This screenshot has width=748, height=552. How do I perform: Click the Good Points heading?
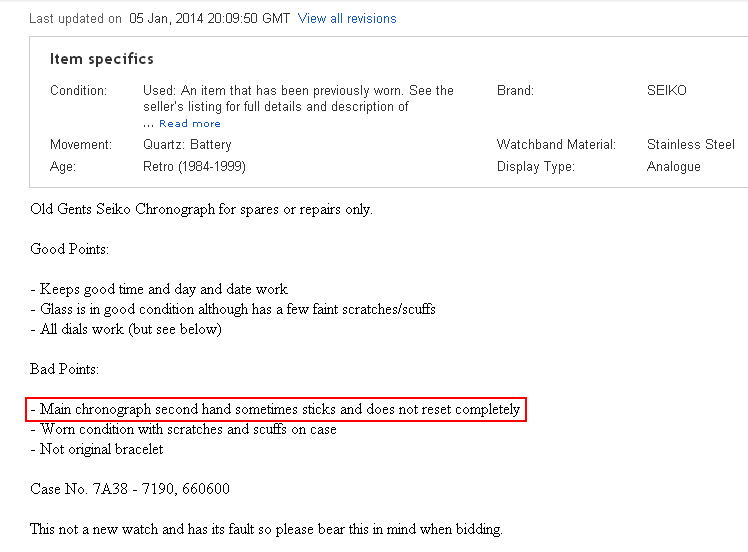point(69,249)
